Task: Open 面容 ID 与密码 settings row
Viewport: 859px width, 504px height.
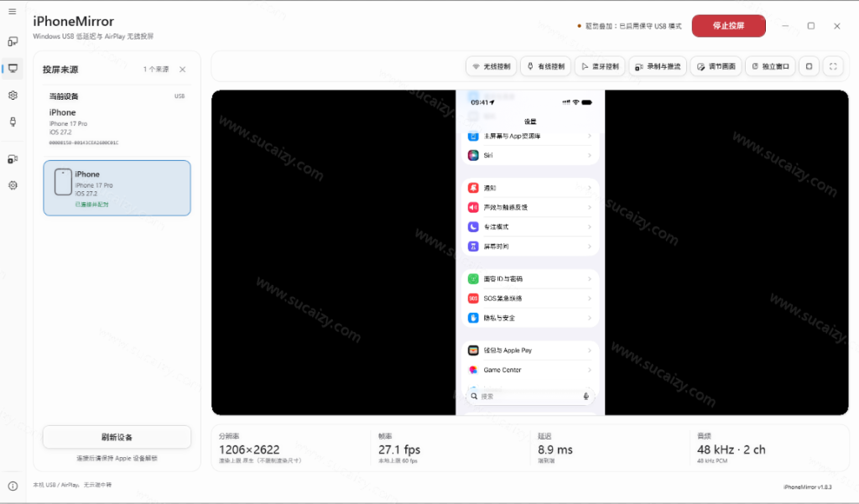Action: [530, 279]
